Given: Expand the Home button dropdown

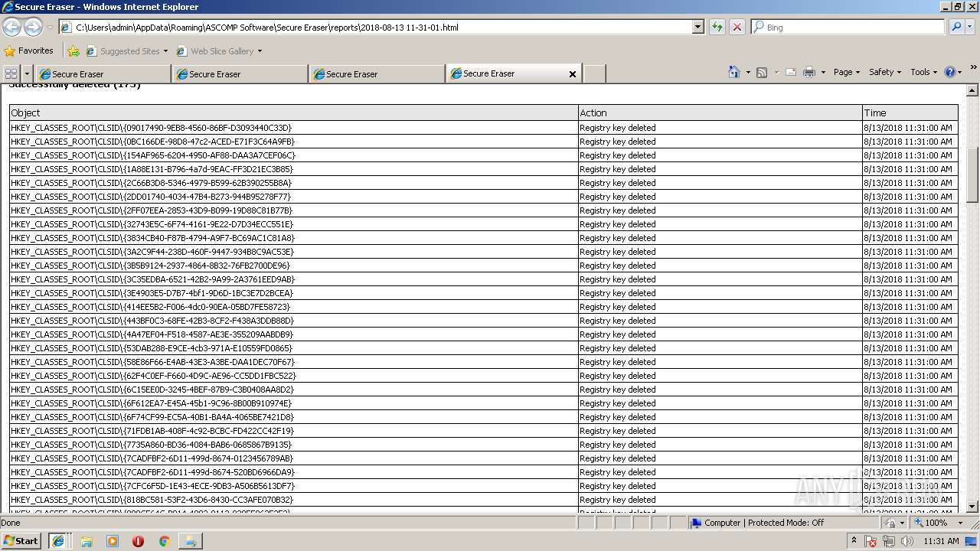Looking at the screenshot, I should [746, 73].
